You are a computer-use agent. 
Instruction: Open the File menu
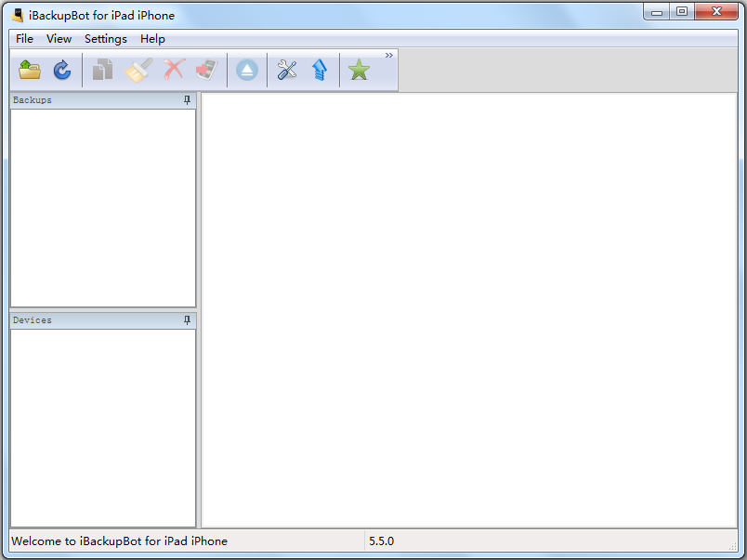click(x=24, y=39)
